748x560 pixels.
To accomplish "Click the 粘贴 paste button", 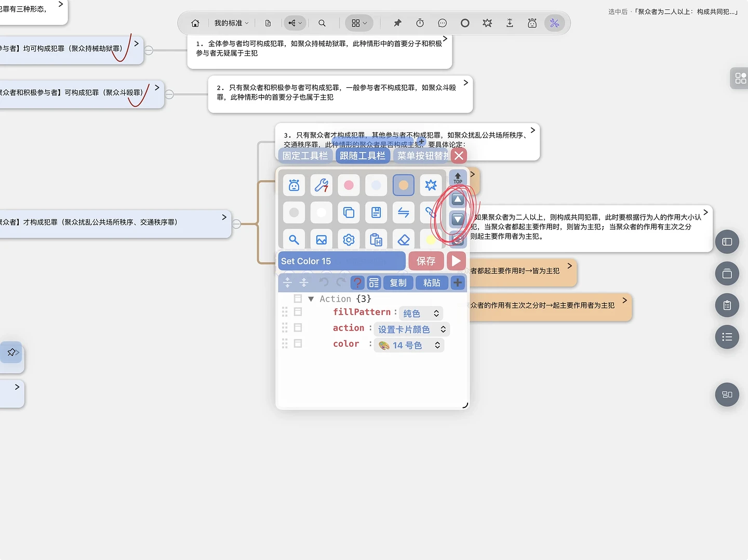I will point(432,283).
